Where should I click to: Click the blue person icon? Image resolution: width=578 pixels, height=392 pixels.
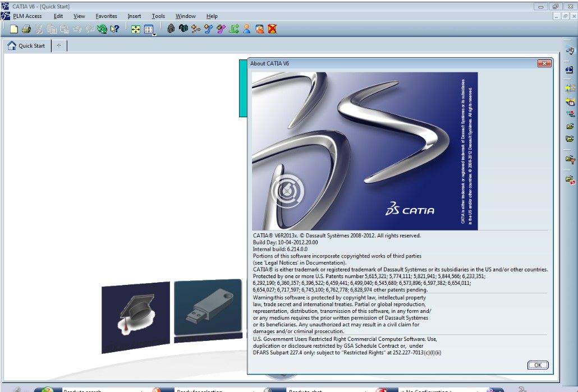click(246, 29)
